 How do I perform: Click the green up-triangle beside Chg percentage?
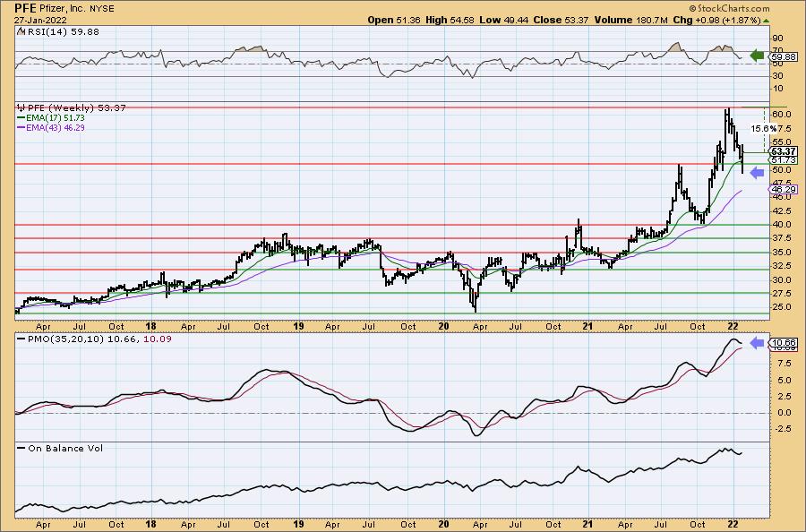pyautogui.click(x=767, y=21)
